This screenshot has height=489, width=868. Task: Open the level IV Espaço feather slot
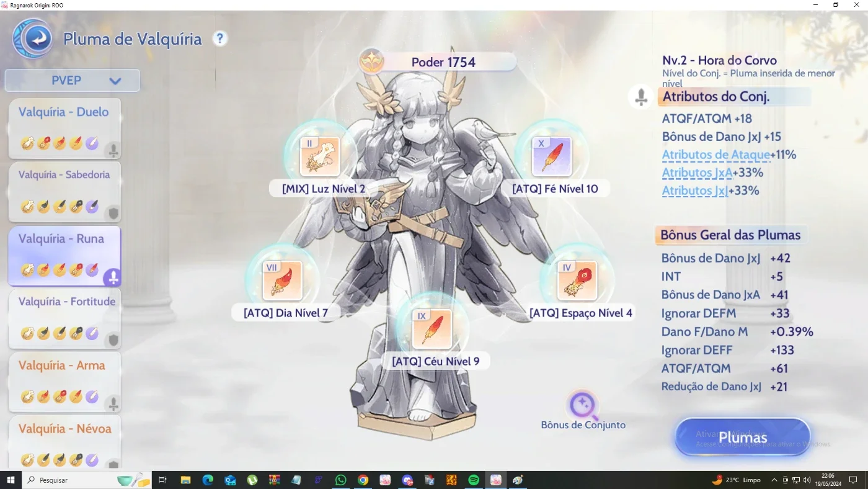point(577,280)
